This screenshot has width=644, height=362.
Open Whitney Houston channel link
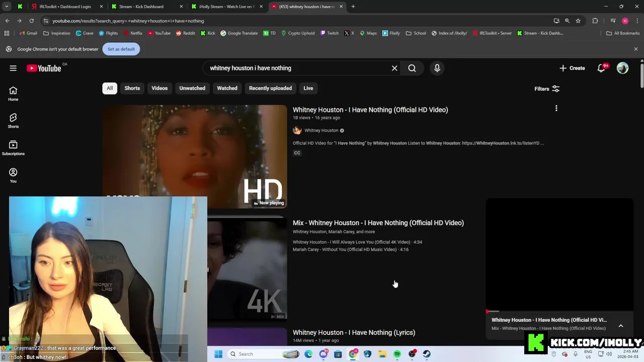point(321,131)
